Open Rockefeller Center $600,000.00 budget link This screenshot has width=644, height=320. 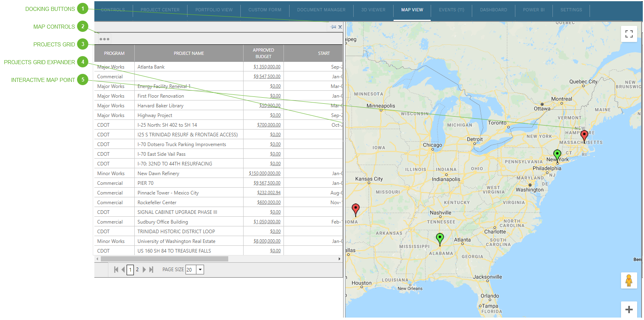[x=269, y=203]
